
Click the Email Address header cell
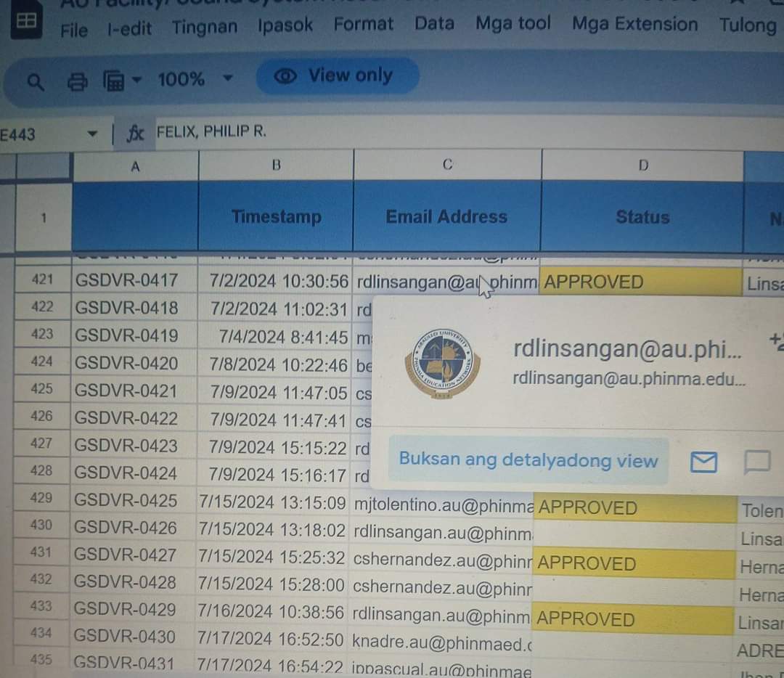446,216
